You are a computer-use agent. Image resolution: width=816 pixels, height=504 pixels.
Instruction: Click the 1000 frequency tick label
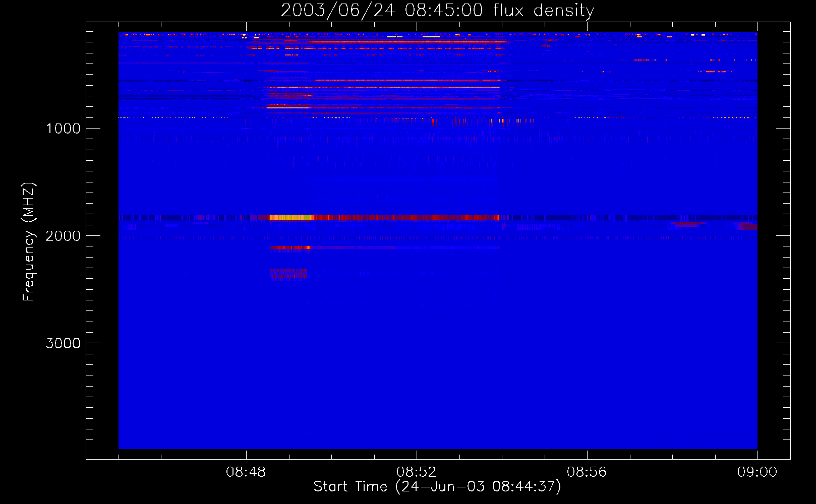coord(64,129)
